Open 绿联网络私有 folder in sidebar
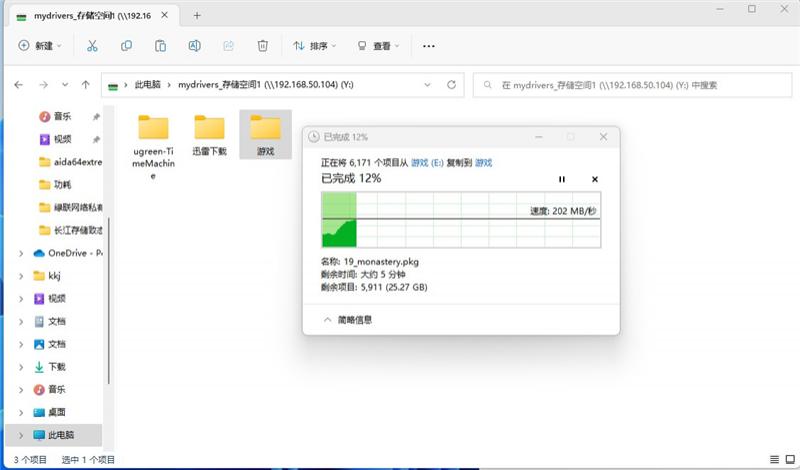 70,207
